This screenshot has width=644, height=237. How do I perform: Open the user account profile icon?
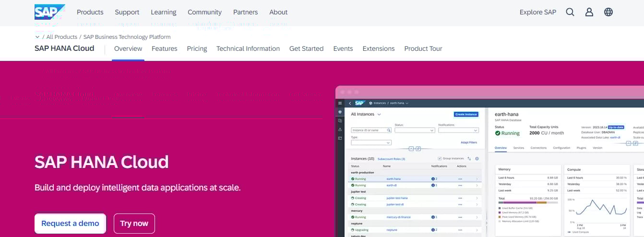click(589, 12)
